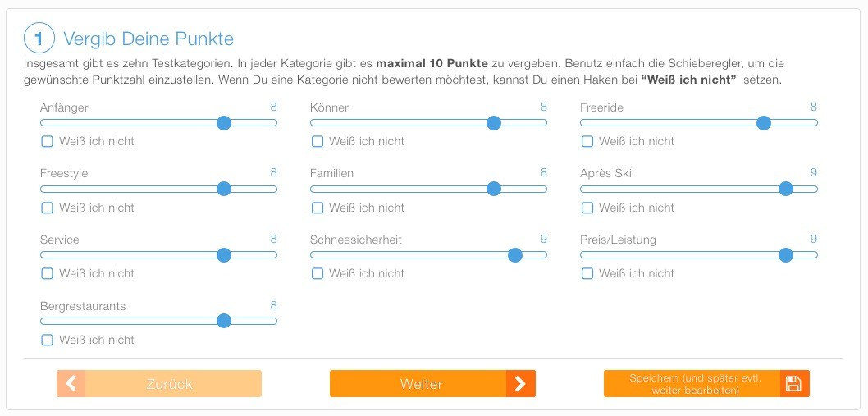Click the left arrow icon on Zurück
The image size is (868, 416).
click(71, 383)
